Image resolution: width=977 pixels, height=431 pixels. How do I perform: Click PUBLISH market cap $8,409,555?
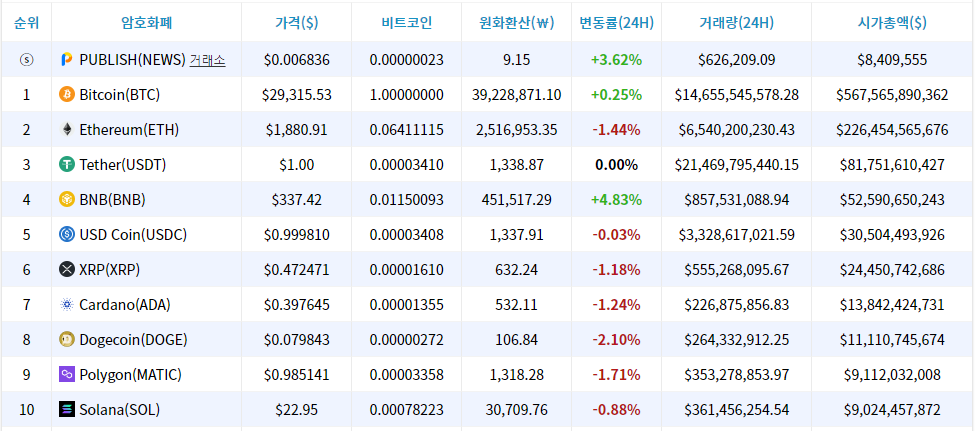tap(892, 60)
